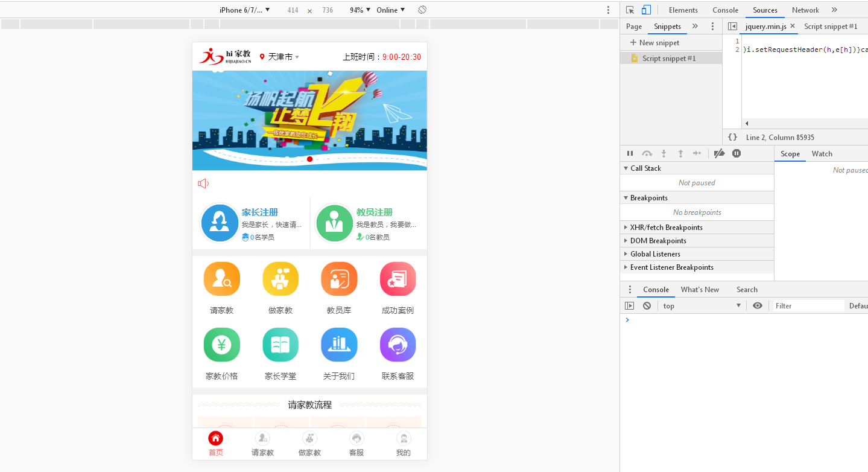Click the 家长注册 parent registration link

point(259,212)
